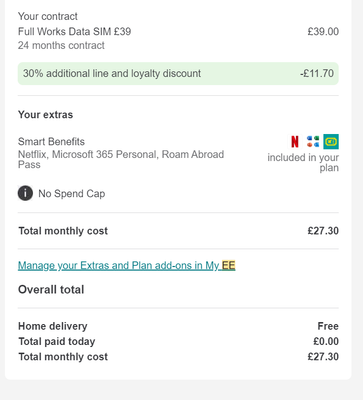Click the Microsoft 365 icon

(313, 142)
